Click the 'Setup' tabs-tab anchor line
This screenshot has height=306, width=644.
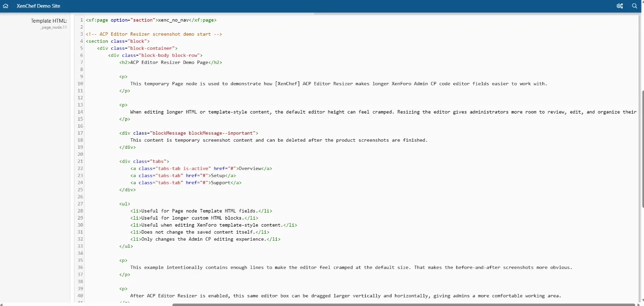click(183, 175)
